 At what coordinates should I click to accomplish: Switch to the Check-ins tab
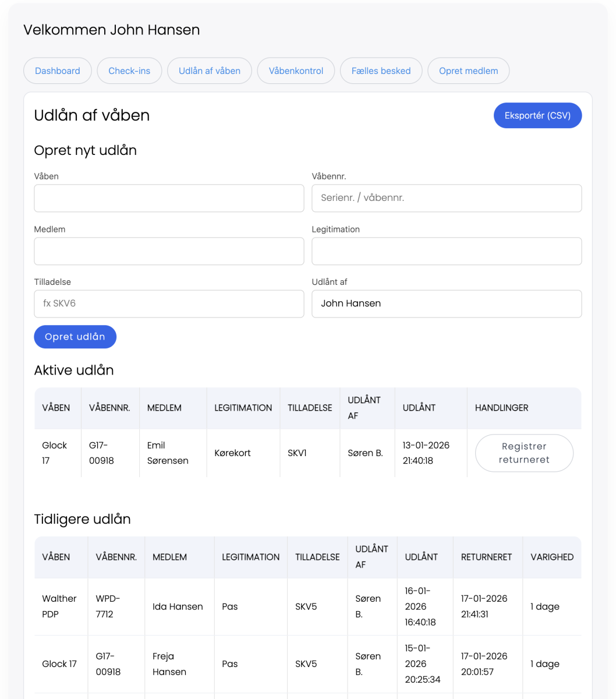point(129,71)
